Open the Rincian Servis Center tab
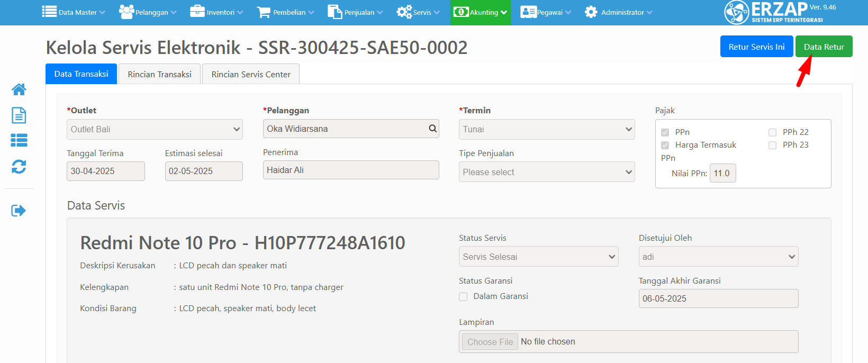 point(251,74)
